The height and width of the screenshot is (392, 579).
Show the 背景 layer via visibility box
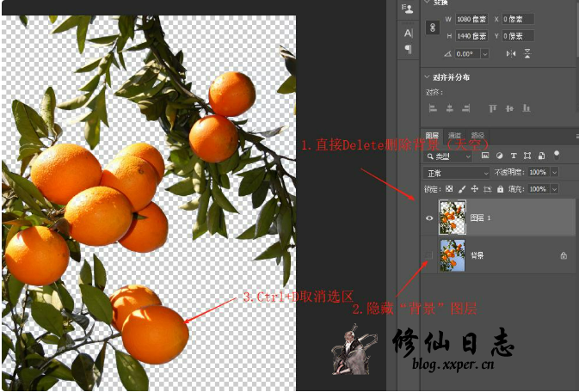(430, 255)
